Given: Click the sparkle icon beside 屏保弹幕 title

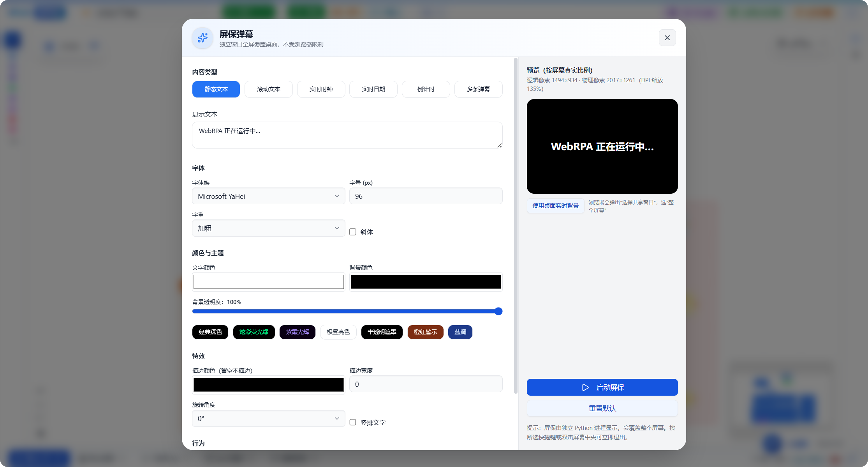Looking at the screenshot, I should click(202, 38).
